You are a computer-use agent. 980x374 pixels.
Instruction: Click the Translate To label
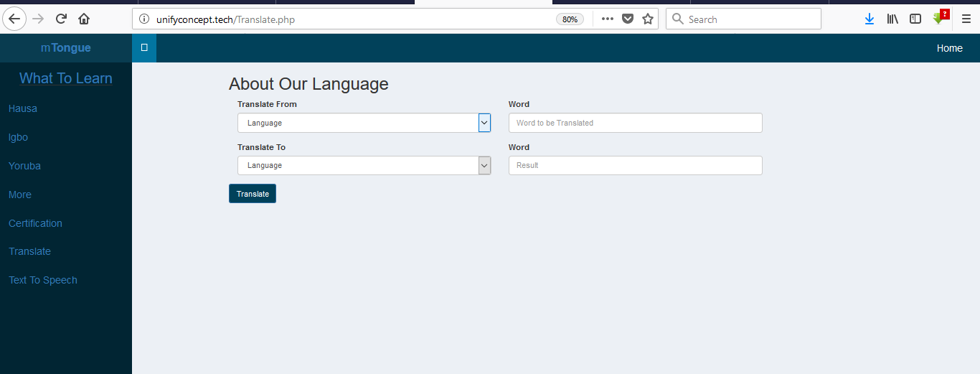261,147
